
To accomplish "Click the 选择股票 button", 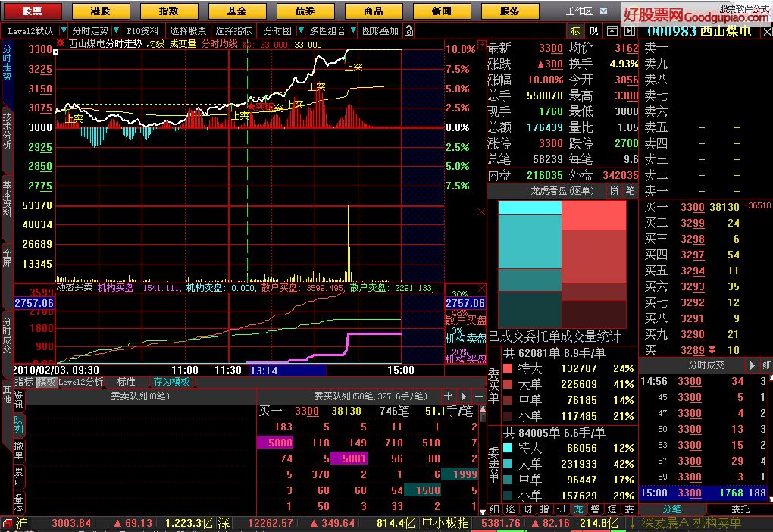I will coord(188,30).
